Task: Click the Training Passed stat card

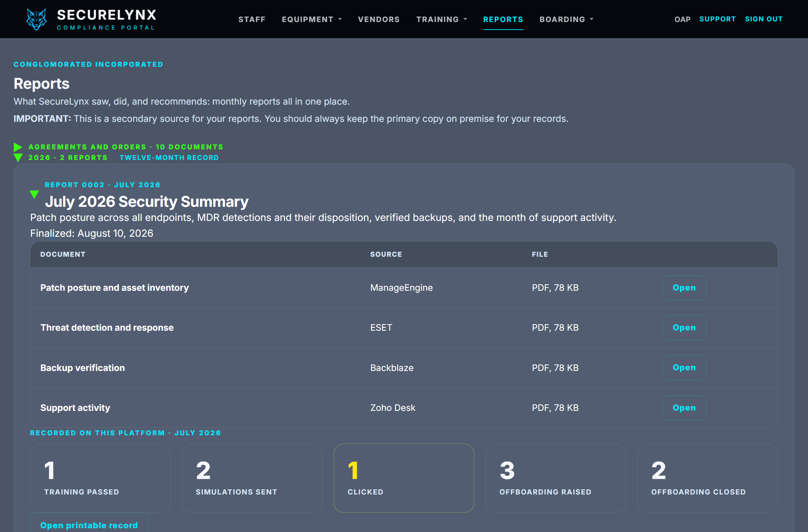Action: (100, 478)
